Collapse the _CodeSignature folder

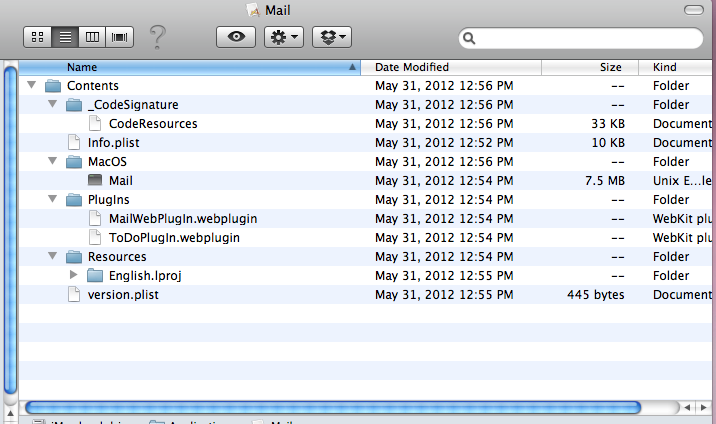[53, 104]
